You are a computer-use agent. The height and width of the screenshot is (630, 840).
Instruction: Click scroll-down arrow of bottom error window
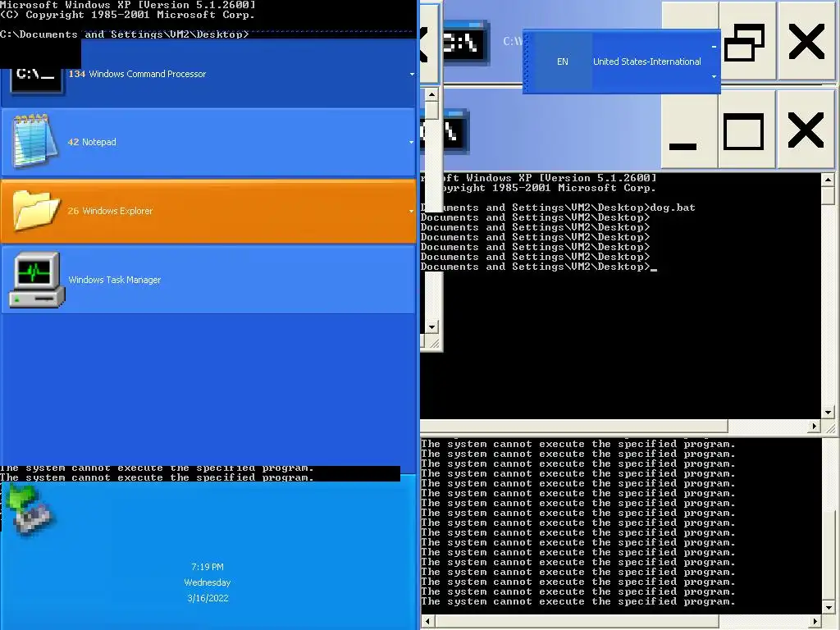(x=829, y=608)
